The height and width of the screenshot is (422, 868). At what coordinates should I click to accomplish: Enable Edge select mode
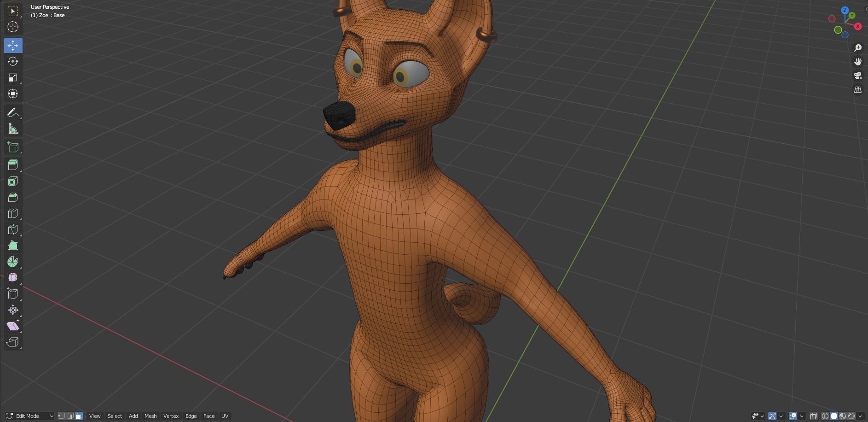(x=70, y=416)
